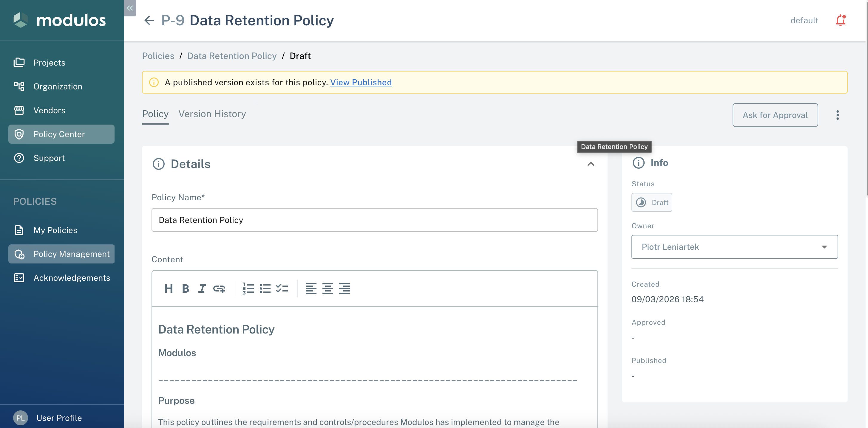Create a checklist in the editor
Screen dimensions: 868x428
coord(282,288)
